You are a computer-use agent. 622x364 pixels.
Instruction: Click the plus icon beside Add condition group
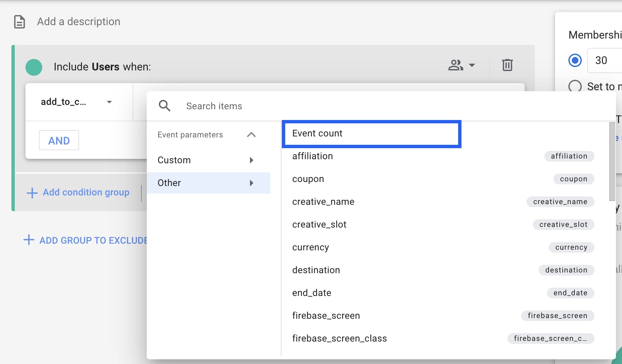[32, 193]
